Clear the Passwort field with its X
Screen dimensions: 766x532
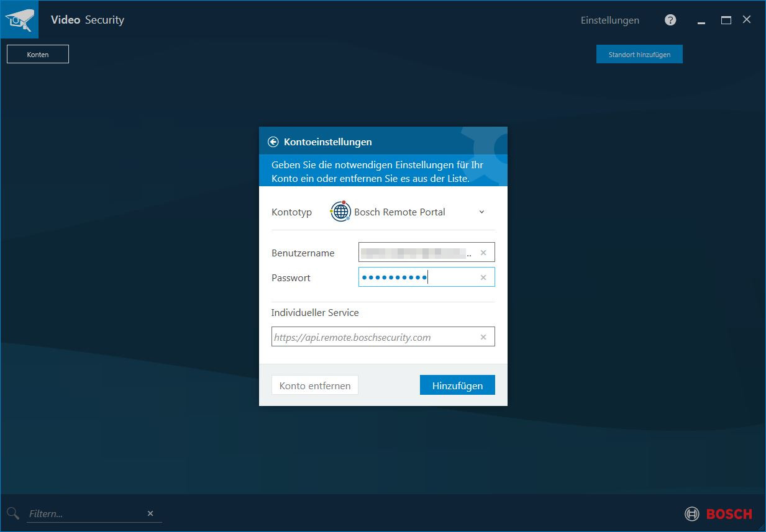point(483,277)
